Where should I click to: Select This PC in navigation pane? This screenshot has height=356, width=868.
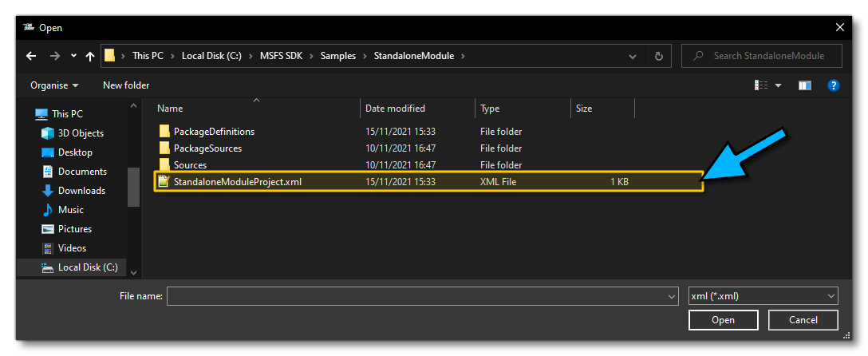[x=67, y=114]
